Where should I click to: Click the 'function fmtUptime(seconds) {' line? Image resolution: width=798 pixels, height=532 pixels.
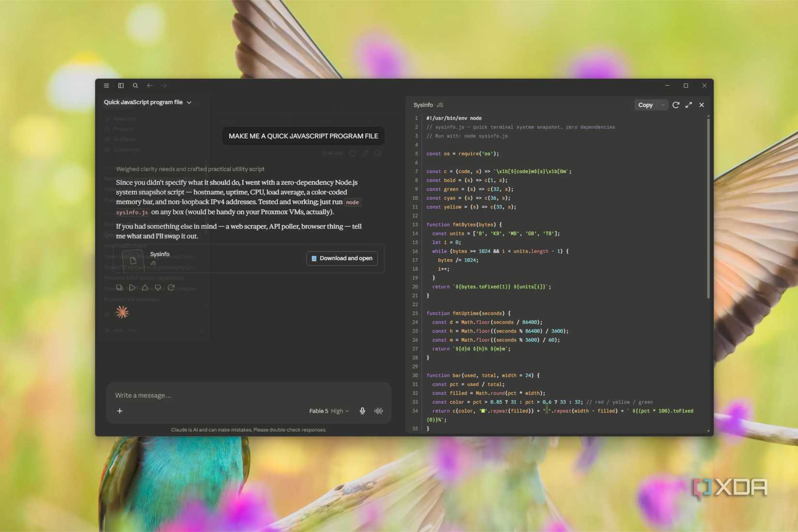pyautogui.click(x=468, y=313)
